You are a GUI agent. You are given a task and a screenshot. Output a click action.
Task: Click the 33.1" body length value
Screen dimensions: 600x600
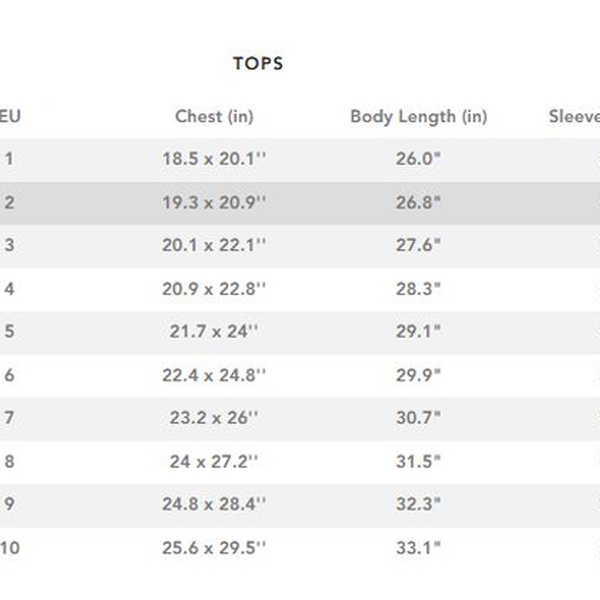(418, 548)
